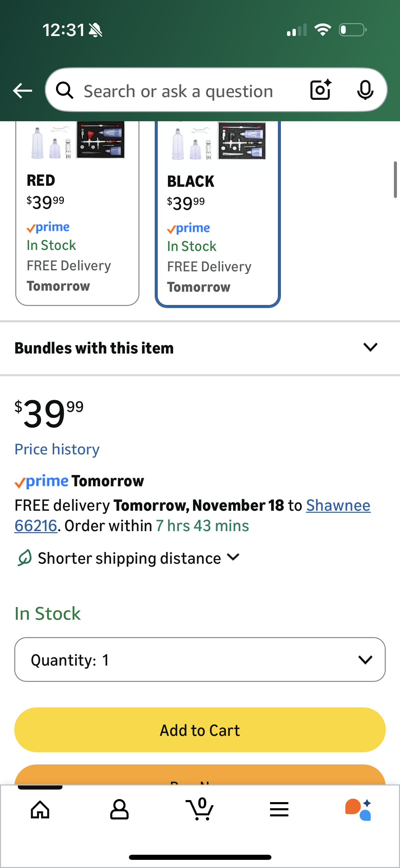Image resolution: width=400 pixels, height=868 pixels.
Task: Launch the Rufus AI assistant icon
Action: (x=358, y=810)
